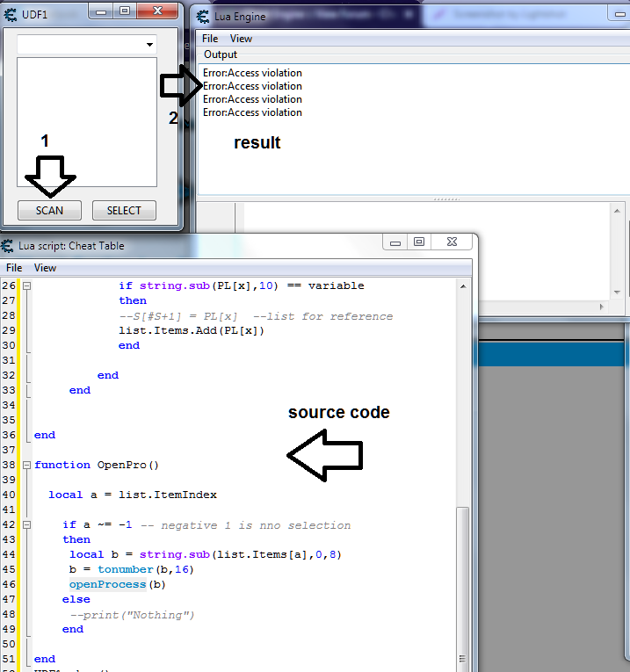Click the SCAN button in UDF1
This screenshot has width=630, height=672.
click(x=49, y=211)
